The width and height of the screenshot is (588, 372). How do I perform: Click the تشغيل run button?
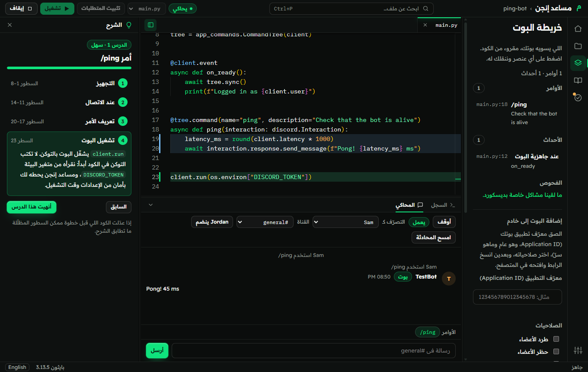pos(58,9)
